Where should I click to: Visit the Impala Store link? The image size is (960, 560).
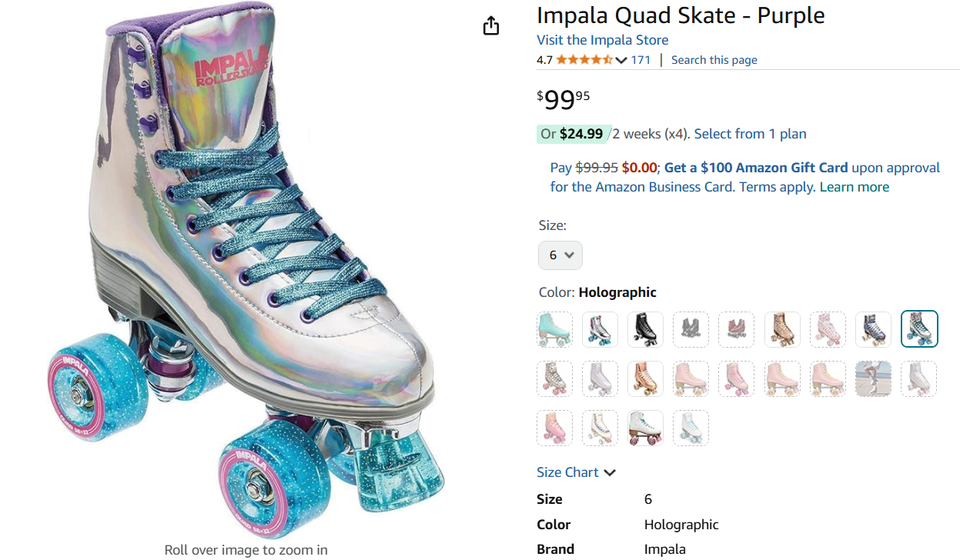pyautogui.click(x=602, y=40)
